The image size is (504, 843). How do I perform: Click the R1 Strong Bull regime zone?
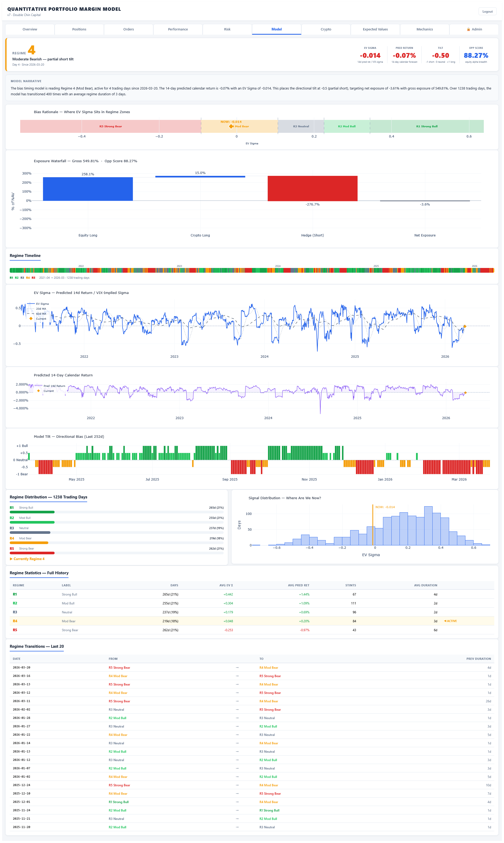[x=427, y=126]
